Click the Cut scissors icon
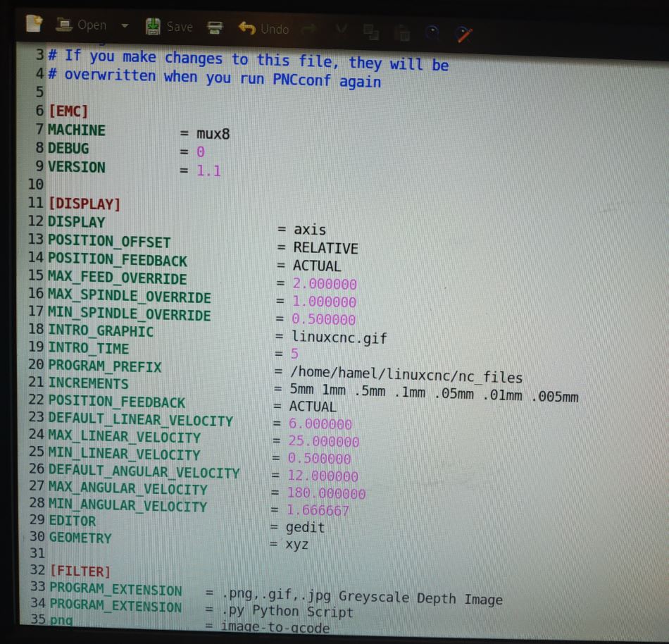Viewport: 669px width, 644px height. pyautogui.click(x=341, y=30)
